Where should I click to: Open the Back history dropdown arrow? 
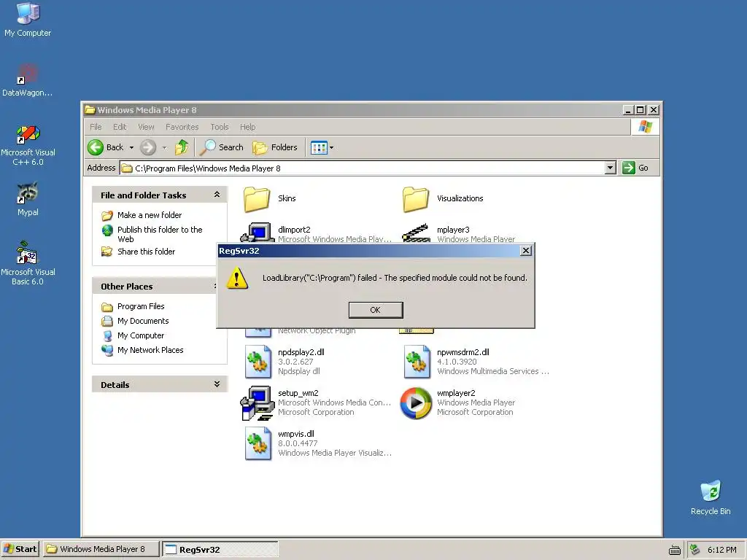131,147
